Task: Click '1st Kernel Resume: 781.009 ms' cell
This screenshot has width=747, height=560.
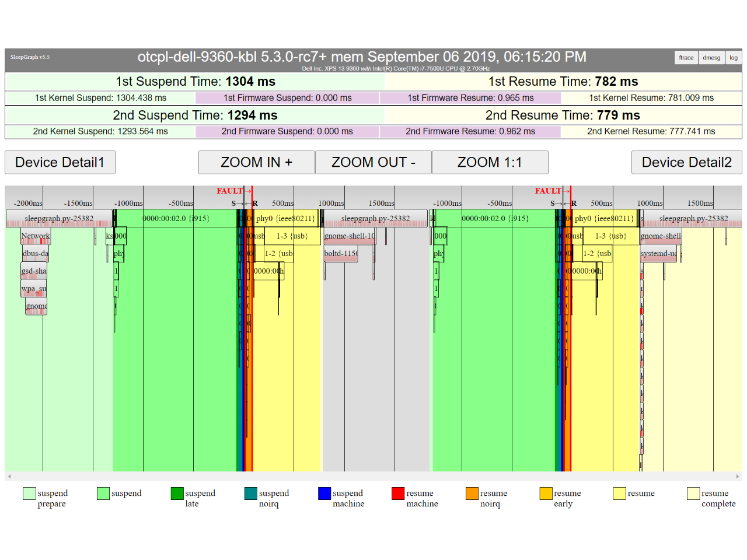Action: pyautogui.click(x=651, y=98)
